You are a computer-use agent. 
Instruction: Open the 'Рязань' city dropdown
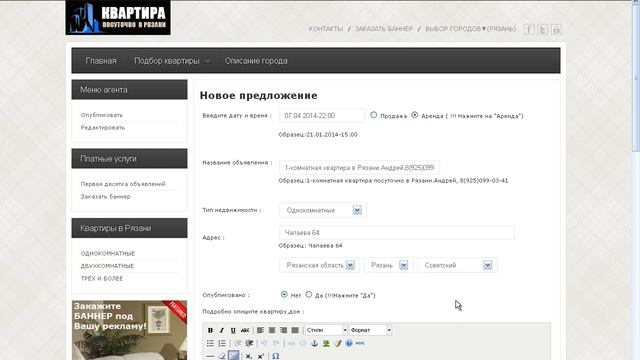[388, 265]
